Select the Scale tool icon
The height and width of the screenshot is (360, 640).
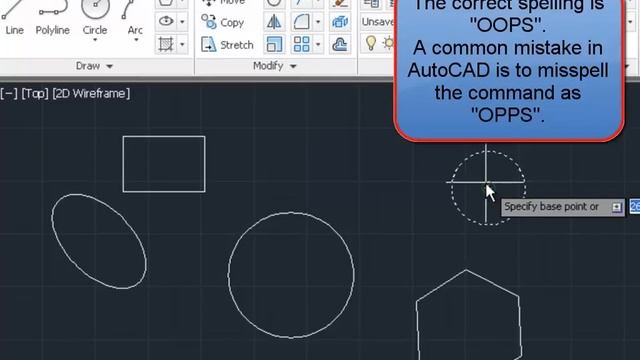pyautogui.click(x=274, y=44)
